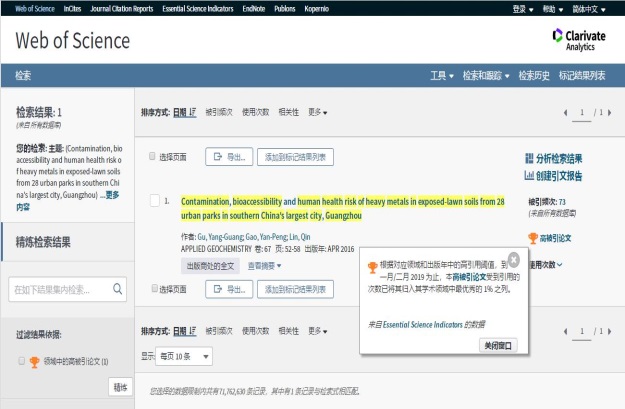Image resolution: width=625 pixels, height=409 pixels.
Task: Sort by 被引频次 in the bottom bar
Action: pyautogui.click(x=219, y=331)
